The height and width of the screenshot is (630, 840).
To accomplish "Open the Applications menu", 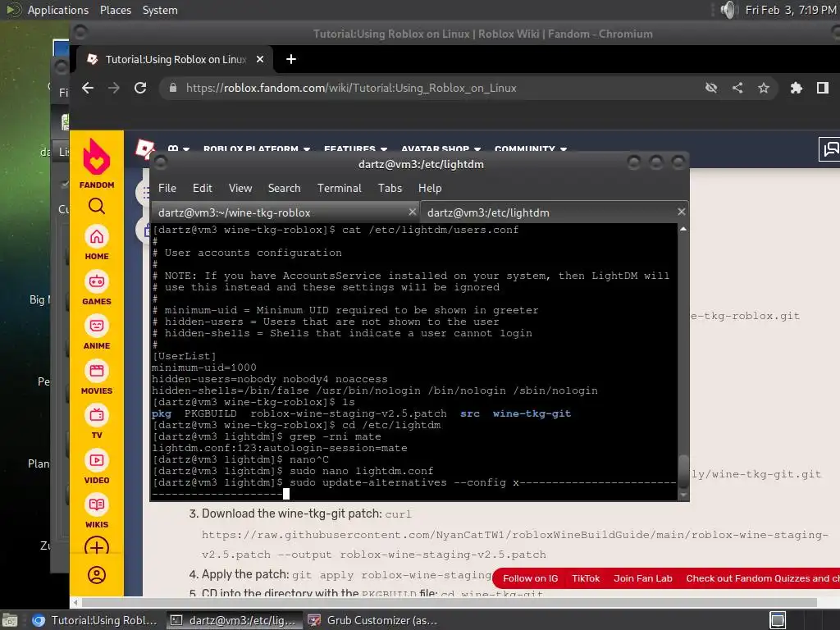I will (x=58, y=10).
